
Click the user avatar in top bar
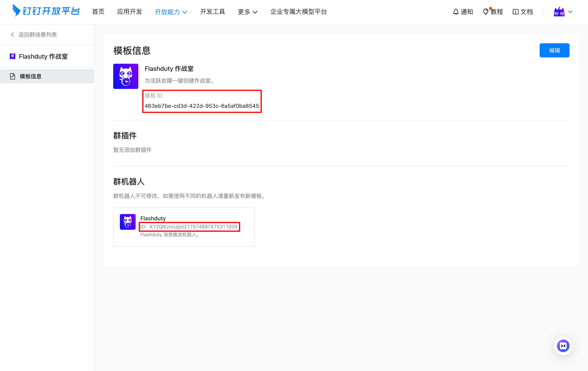point(559,12)
